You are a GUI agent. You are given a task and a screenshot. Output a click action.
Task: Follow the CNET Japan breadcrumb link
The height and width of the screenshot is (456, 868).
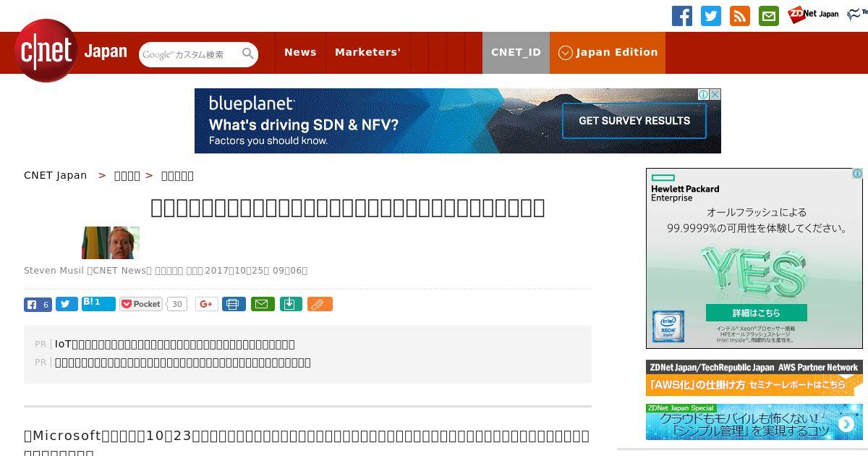point(56,175)
